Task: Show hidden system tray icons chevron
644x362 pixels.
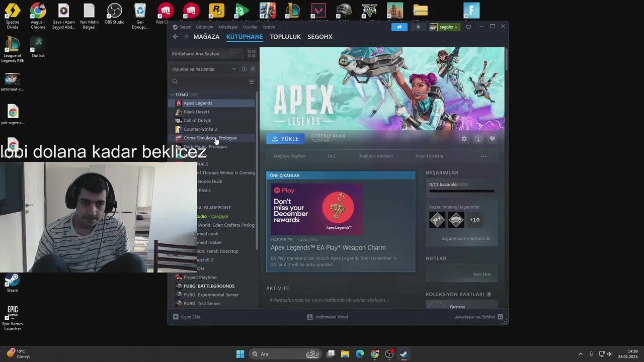Action: [x=580, y=354]
